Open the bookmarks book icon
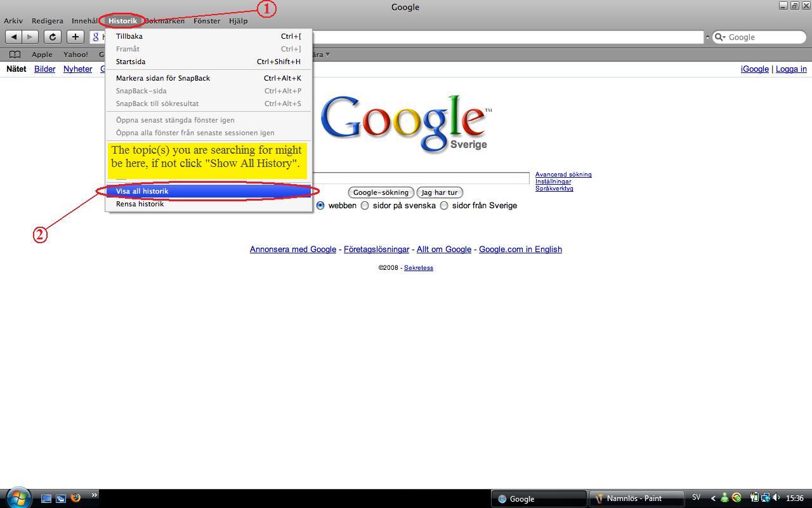812x508 pixels. click(15, 55)
